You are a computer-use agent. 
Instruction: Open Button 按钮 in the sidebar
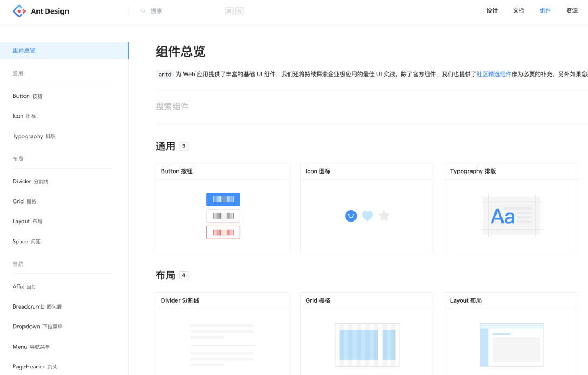coord(27,96)
